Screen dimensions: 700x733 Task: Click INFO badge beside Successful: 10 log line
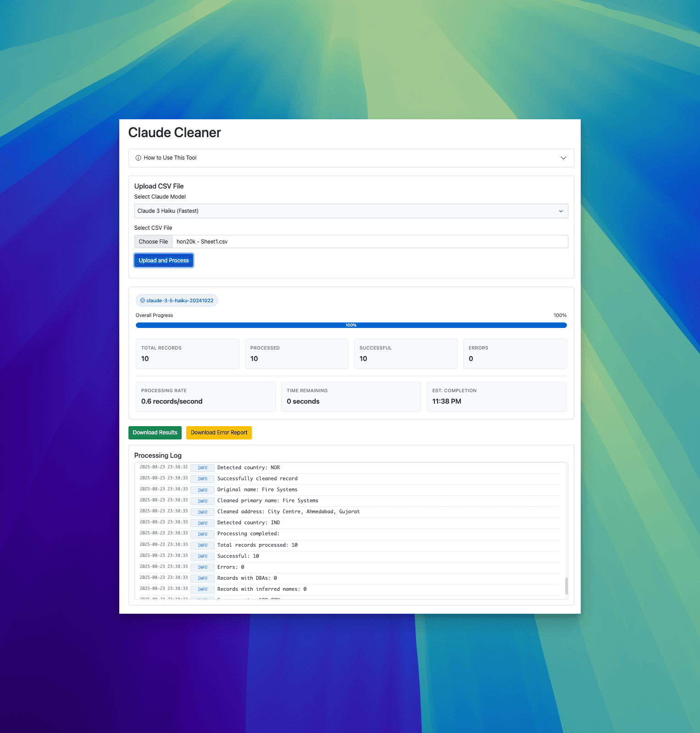[x=202, y=556]
